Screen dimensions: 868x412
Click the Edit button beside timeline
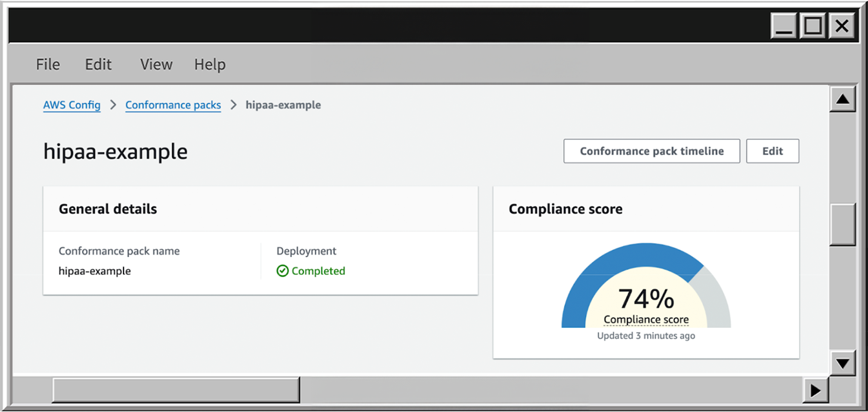[x=773, y=151]
